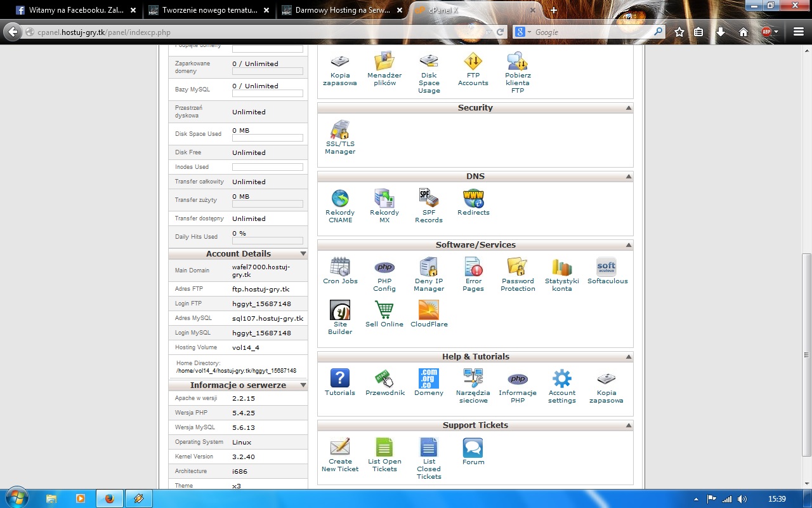
Task: Select the cPanel X tab
Action: 475,10
